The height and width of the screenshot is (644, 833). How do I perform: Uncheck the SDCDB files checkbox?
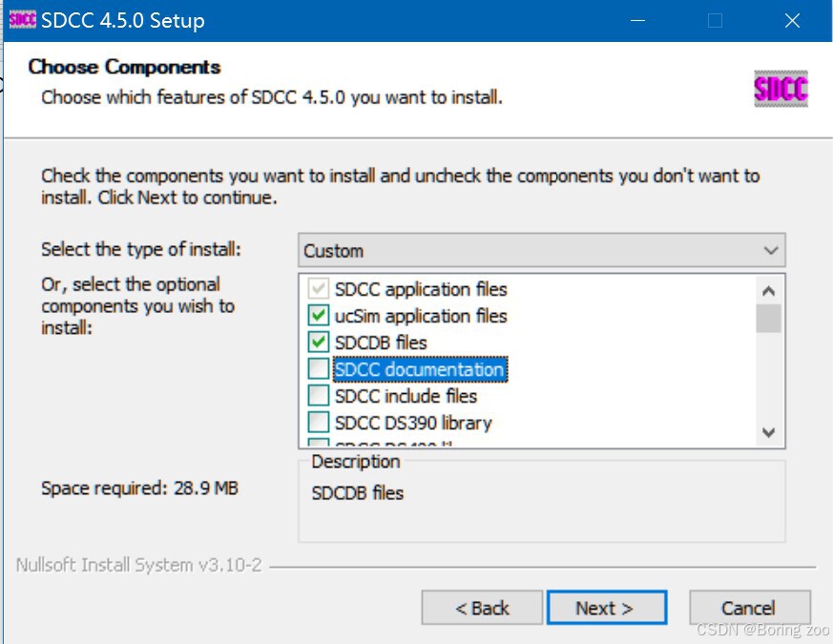pos(318,343)
